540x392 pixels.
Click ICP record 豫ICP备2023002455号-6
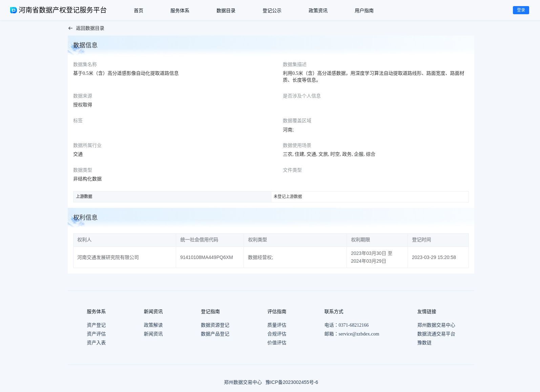(x=292, y=382)
